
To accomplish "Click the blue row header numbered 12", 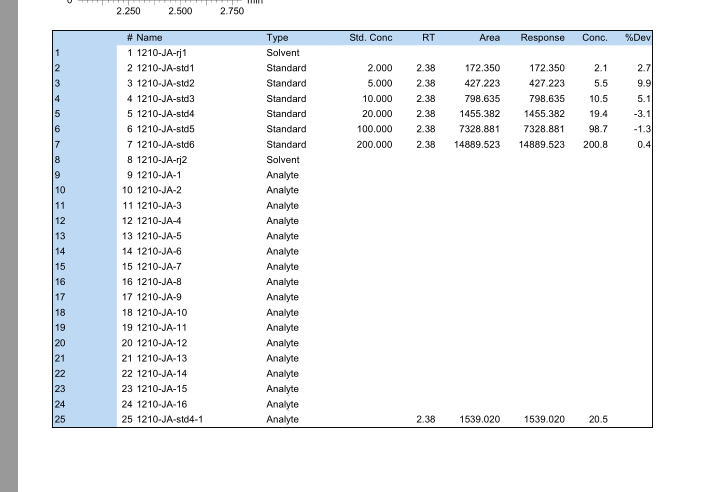I will [x=84, y=221].
